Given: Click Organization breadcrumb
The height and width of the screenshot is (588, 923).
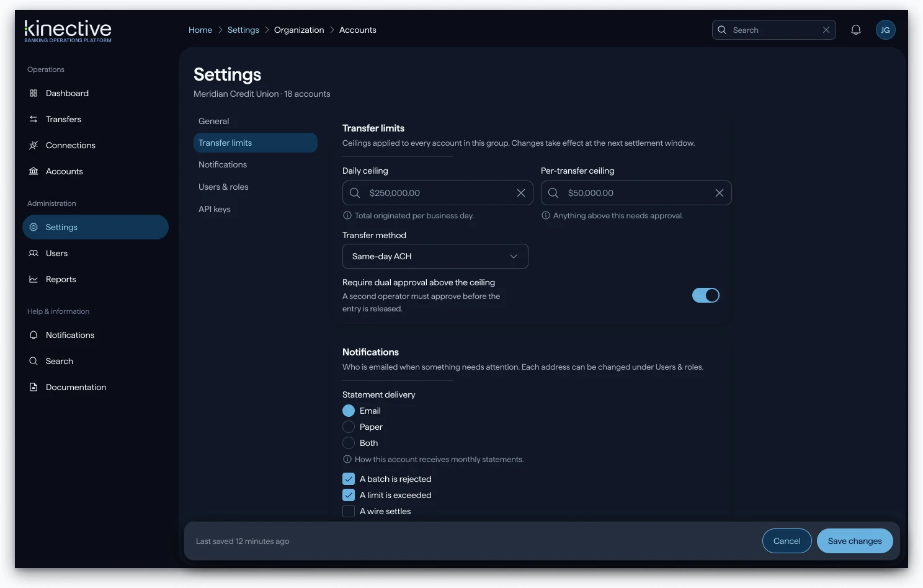Looking at the screenshot, I should coord(299,30).
